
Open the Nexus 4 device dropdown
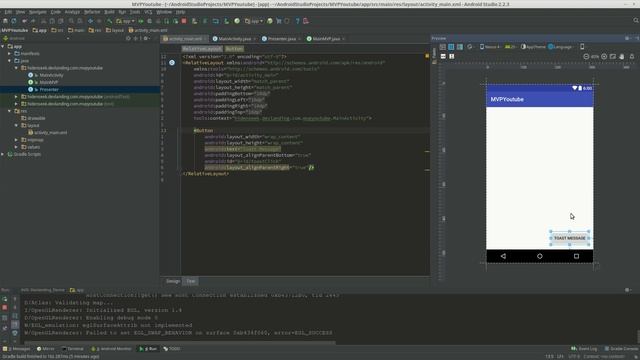pos(490,47)
